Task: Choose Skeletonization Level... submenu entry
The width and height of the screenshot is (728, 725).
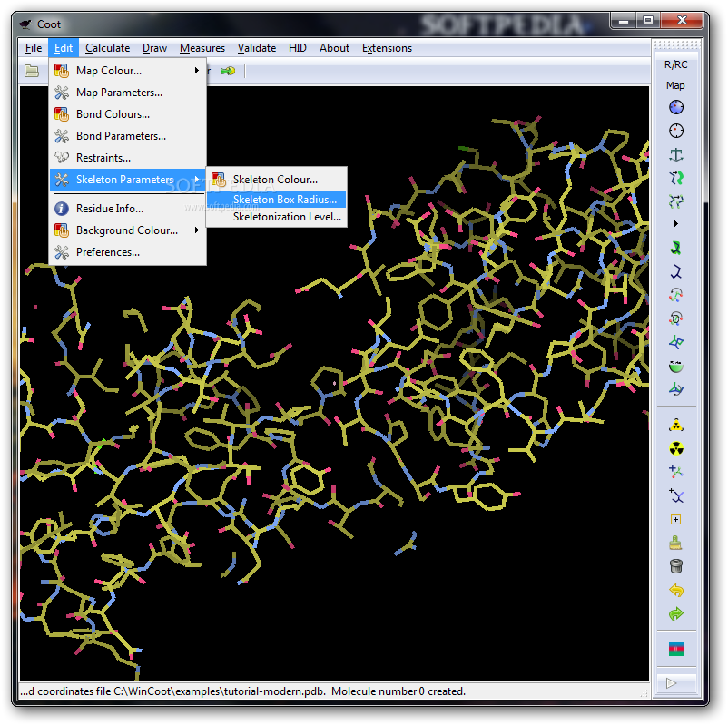Action: coord(276,217)
